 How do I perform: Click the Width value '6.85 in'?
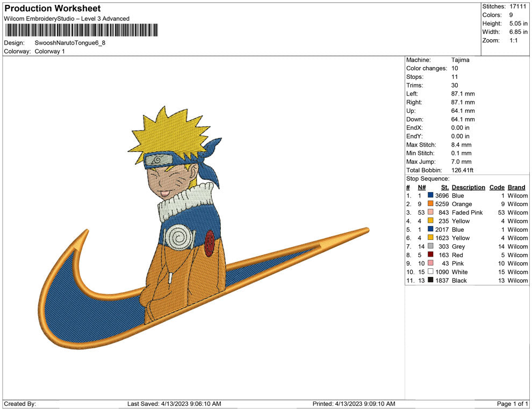tap(519, 32)
